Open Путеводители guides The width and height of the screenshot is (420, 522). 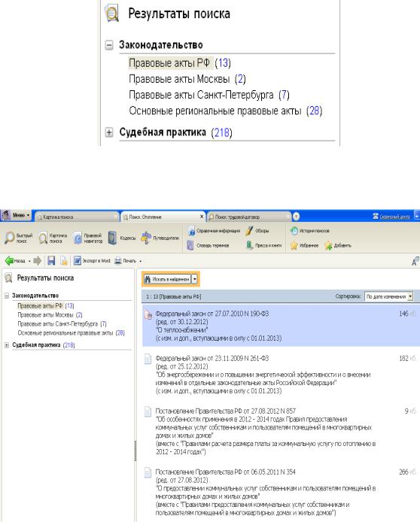(160, 238)
